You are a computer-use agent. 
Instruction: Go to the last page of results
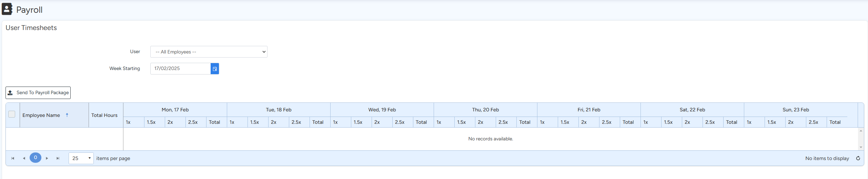coord(58,158)
